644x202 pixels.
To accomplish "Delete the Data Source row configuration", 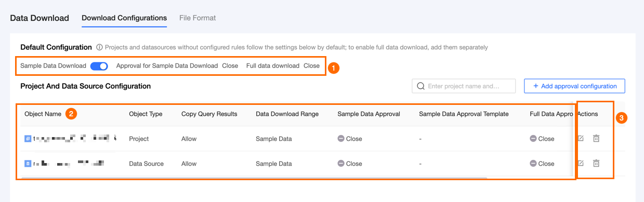I will pos(596,163).
